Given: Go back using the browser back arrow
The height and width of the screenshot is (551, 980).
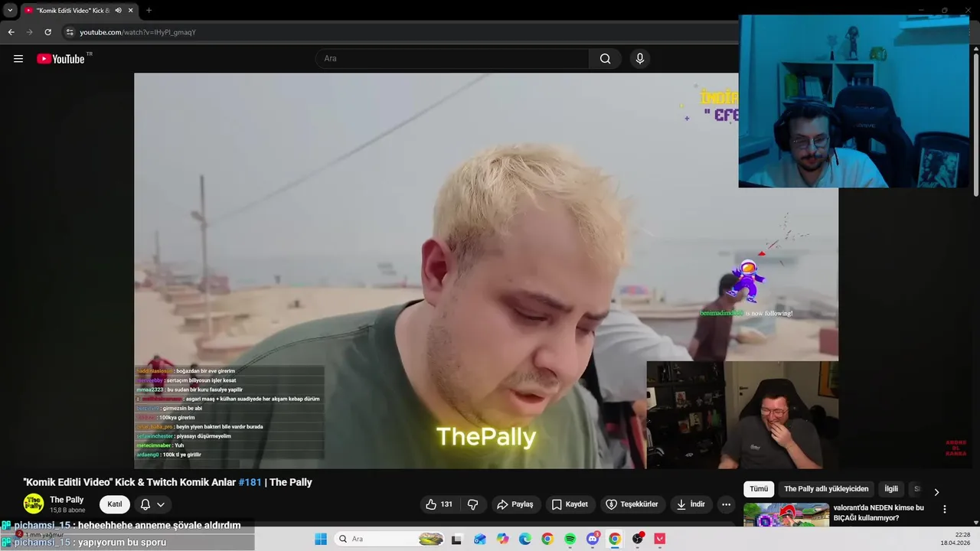Looking at the screenshot, I should coord(11,32).
